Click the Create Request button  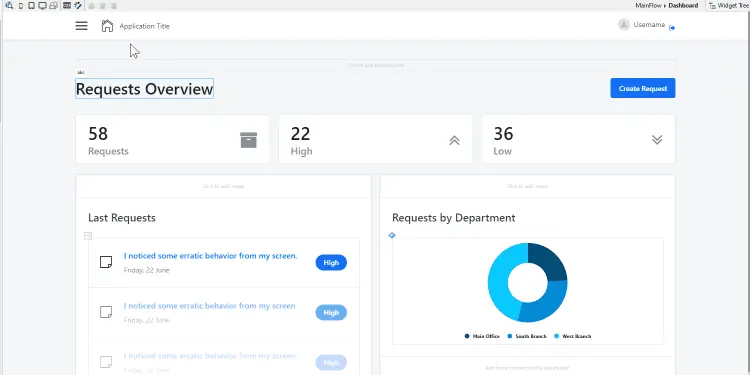point(642,88)
